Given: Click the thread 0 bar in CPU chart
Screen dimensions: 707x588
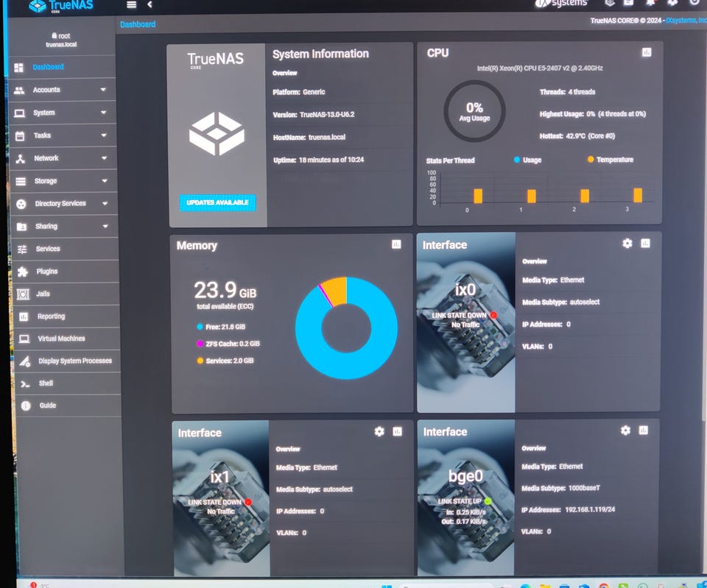Looking at the screenshot, I should 478,196.
